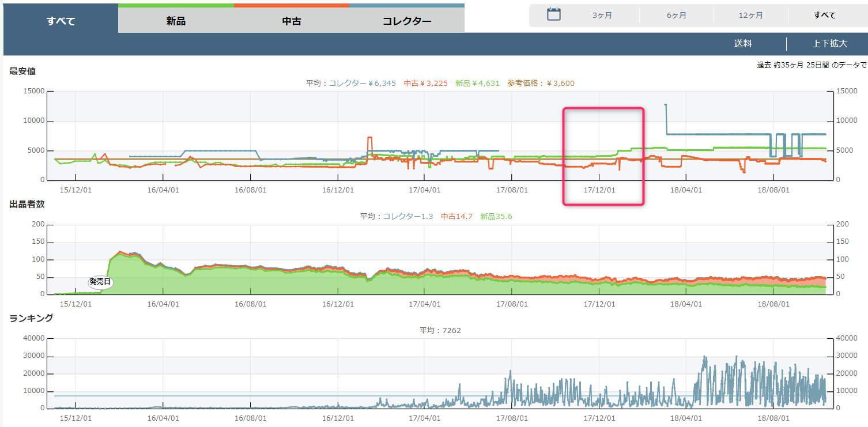Click the 平均：7262 ranking legend
Screen dimensions: 868x427
[x=440, y=331]
